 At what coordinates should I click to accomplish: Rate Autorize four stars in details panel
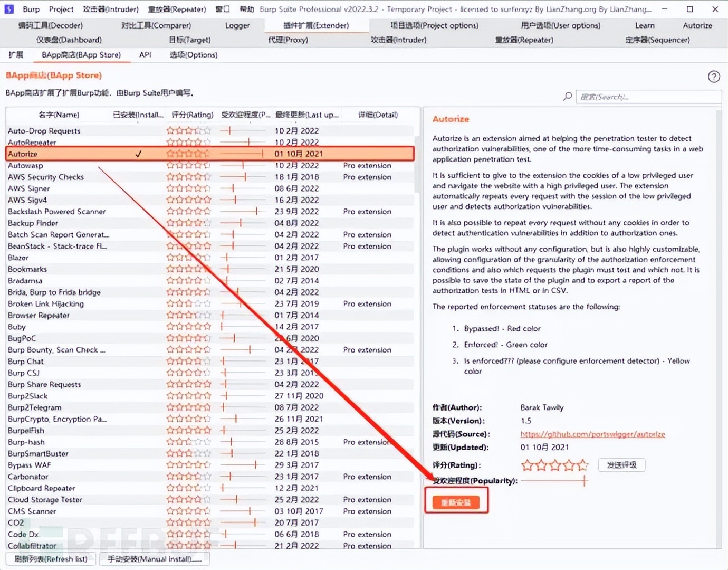[x=568, y=465]
